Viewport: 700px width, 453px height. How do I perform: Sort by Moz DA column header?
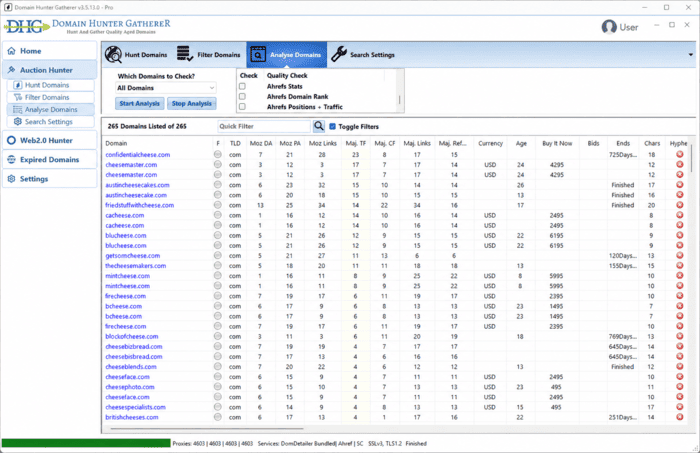(261, 143)
